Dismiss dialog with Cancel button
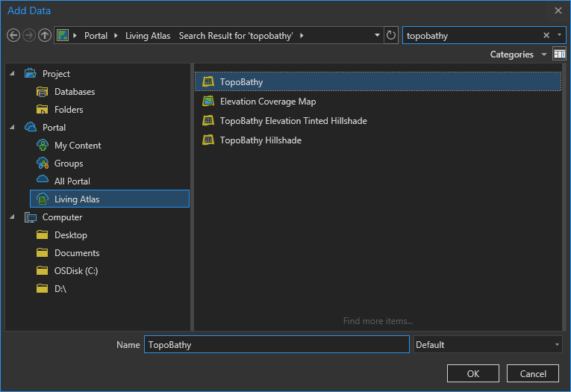The height and width of the screenshot is (392, 571). [533, 373]
